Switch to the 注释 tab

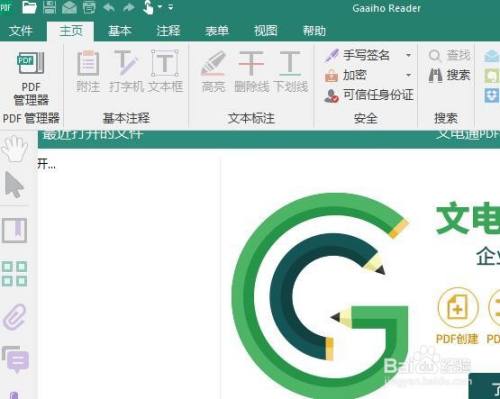coord(168,31)
